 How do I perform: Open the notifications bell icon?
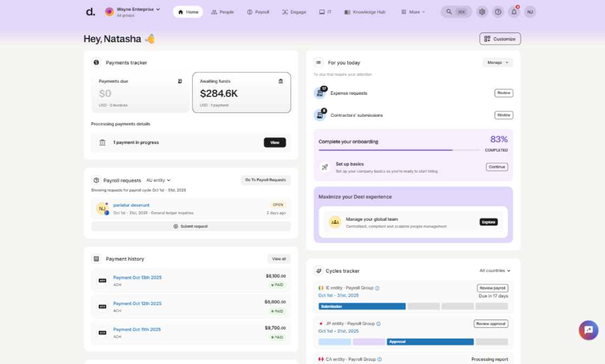(514, 12)
